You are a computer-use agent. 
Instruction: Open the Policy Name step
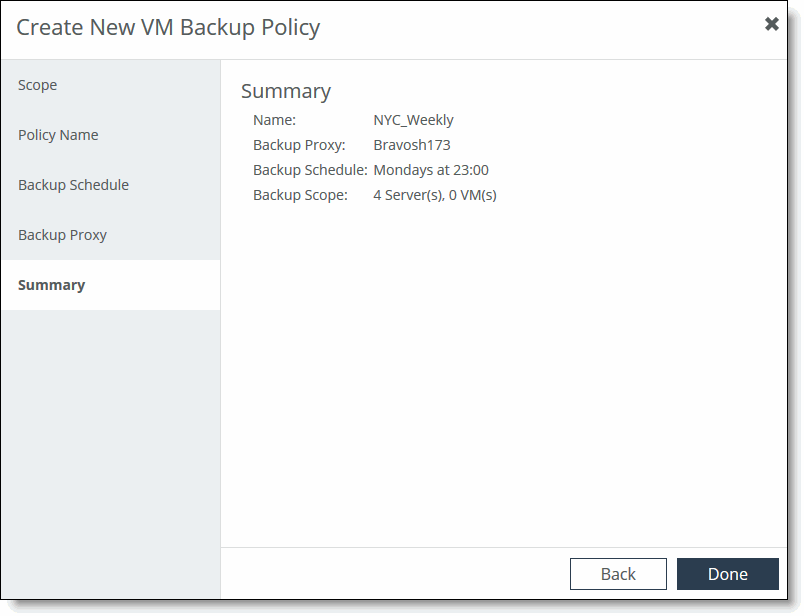click(x=58, y=135)
